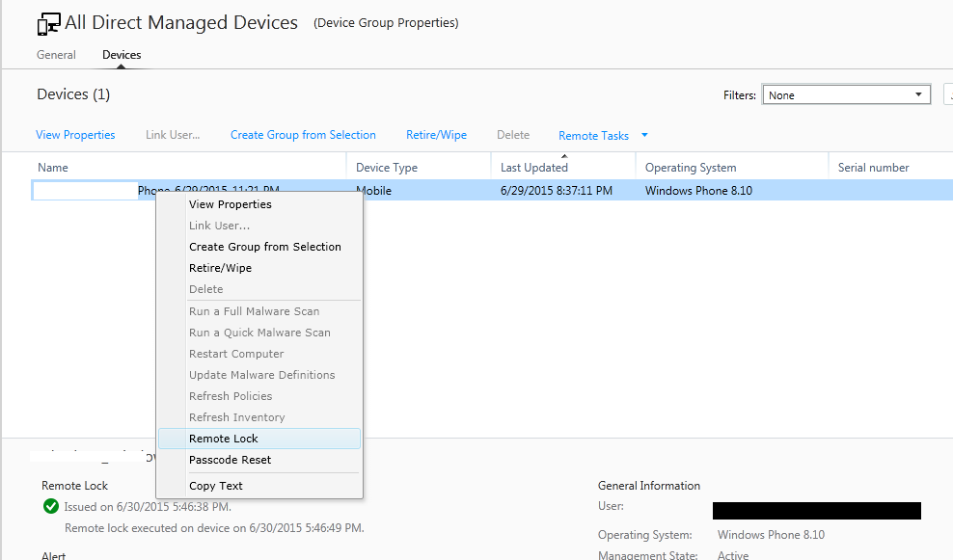
Task: Choose Create Group from Selection in context menu
Action: (x=265, y=246)
